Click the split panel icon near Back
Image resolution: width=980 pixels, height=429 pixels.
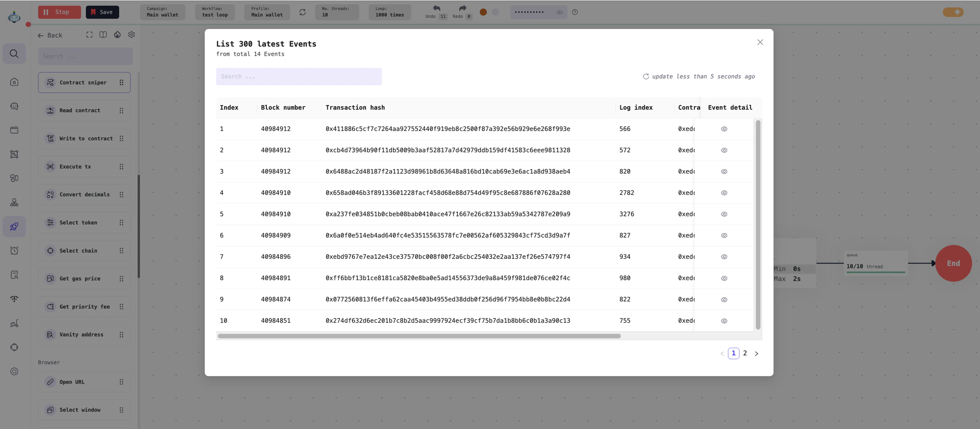103,35
